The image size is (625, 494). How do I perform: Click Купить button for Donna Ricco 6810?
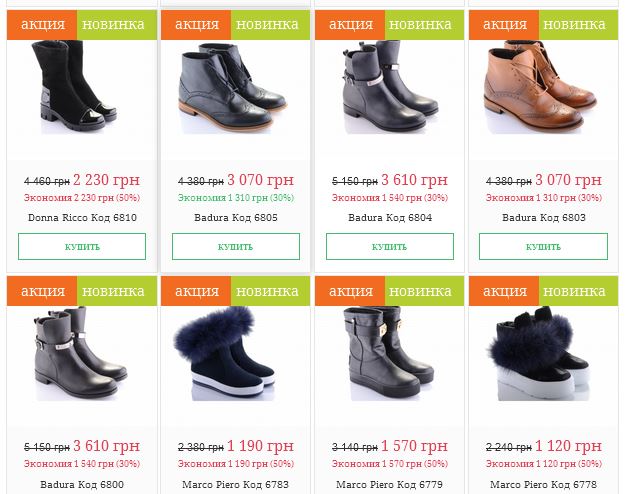coord(82,246)
